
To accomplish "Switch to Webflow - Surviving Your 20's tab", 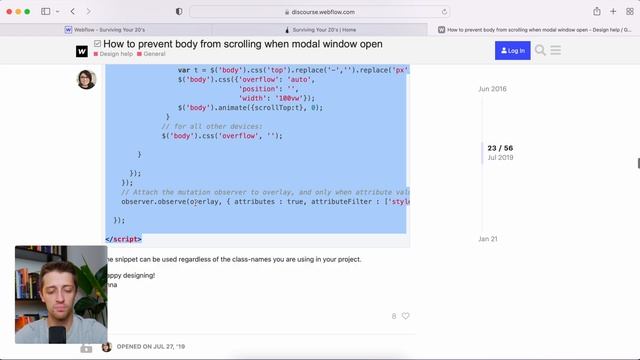I will 106,30.
